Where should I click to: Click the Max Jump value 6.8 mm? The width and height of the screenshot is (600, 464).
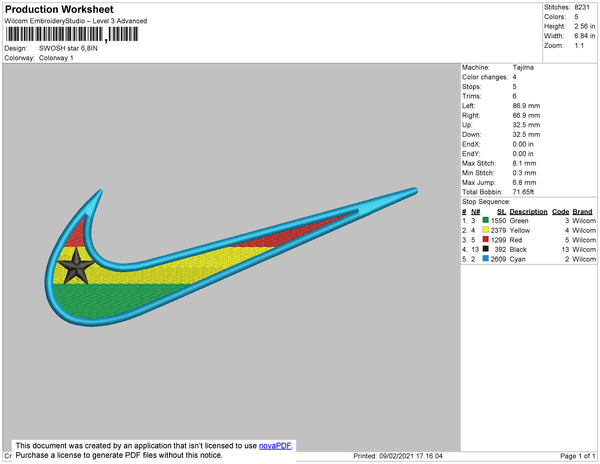(524, 182)
